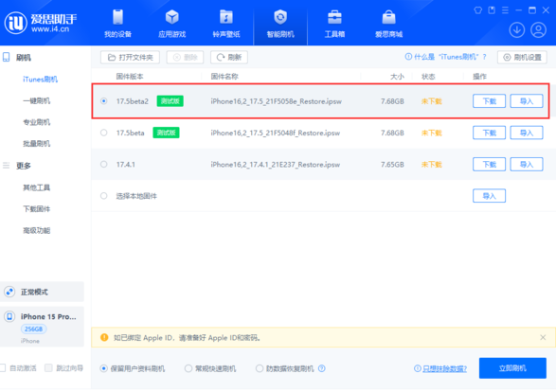Open the 我的设备 tab
Viewport: 556px width, 392px height.
pyautogui.click(x=117, y=24)
